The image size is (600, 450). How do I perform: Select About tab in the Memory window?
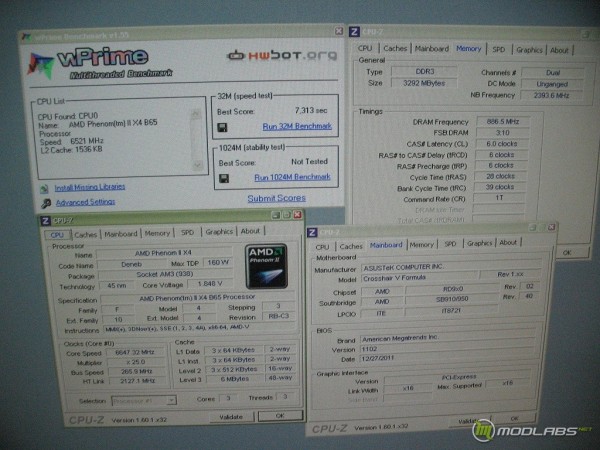coord(559,50)
